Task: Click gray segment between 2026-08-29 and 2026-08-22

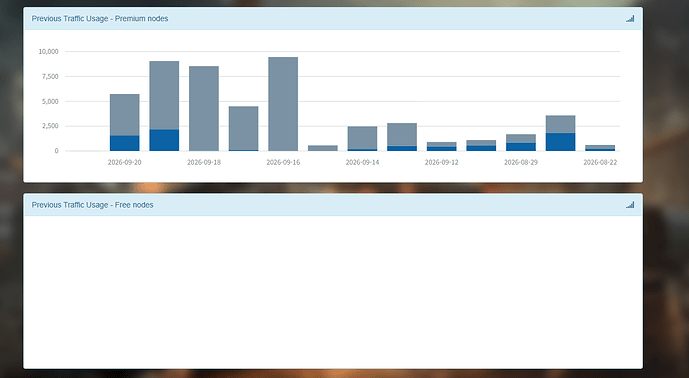Action: coord(560,124)
